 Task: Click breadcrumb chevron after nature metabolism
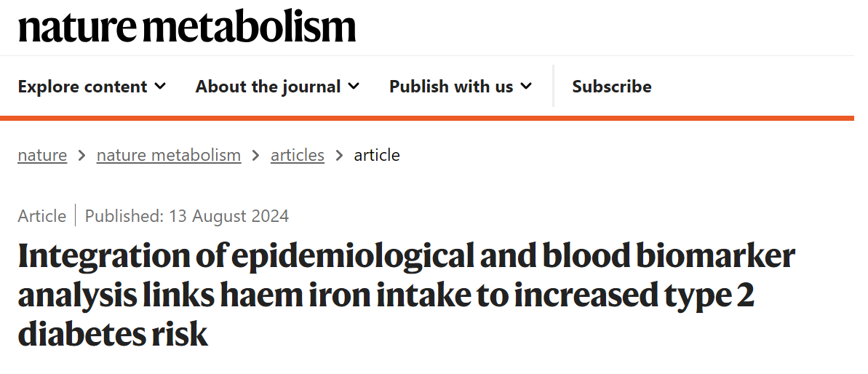point(256,155)
